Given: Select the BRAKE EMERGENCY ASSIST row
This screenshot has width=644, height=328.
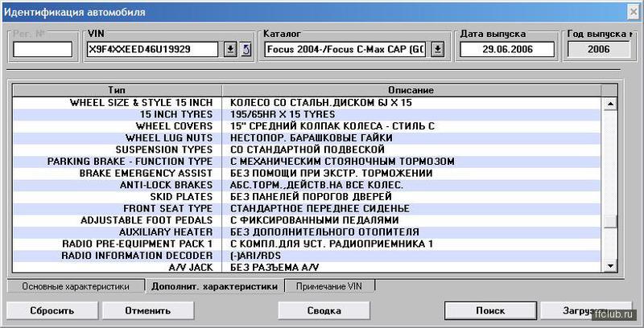Looking at the screenshot, I should [x=307, y=174].
